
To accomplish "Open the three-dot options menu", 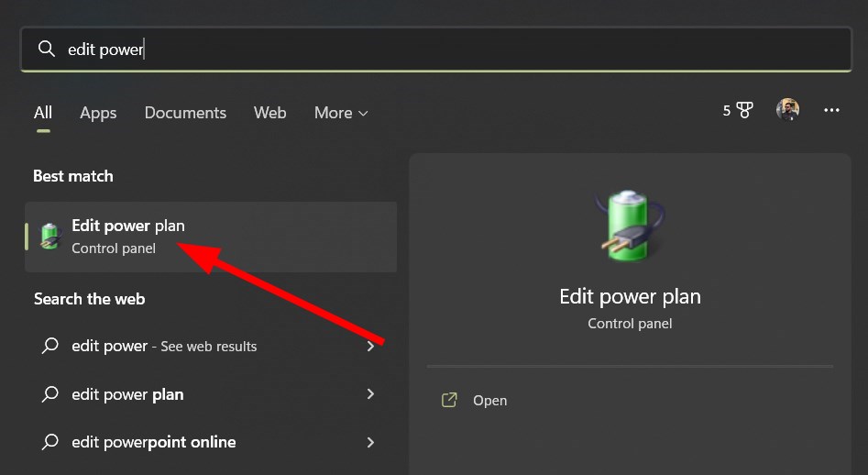I will click(831, 110).
